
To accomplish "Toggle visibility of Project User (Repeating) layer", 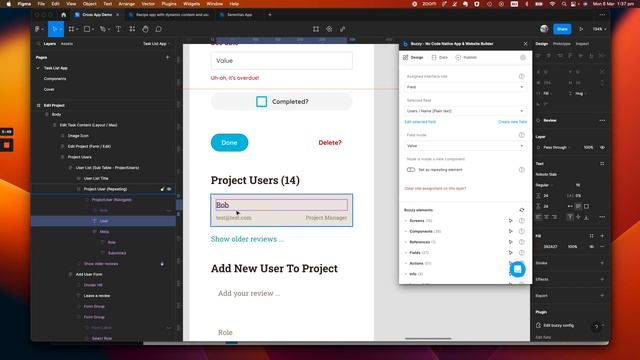I will pyautogui.click(x=169, y=189).
